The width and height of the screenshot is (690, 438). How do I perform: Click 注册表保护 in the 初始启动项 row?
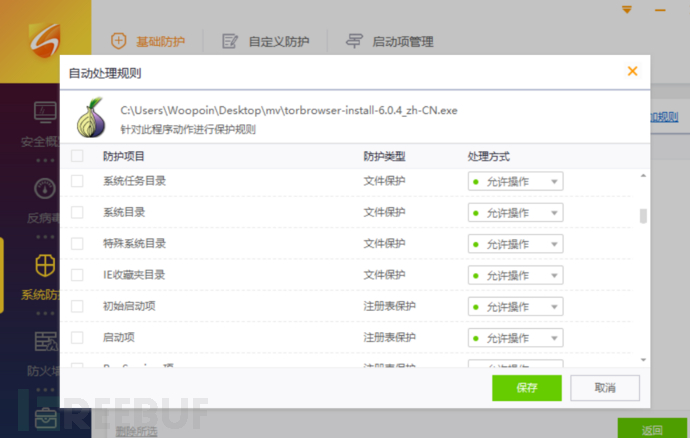(389, 306)
